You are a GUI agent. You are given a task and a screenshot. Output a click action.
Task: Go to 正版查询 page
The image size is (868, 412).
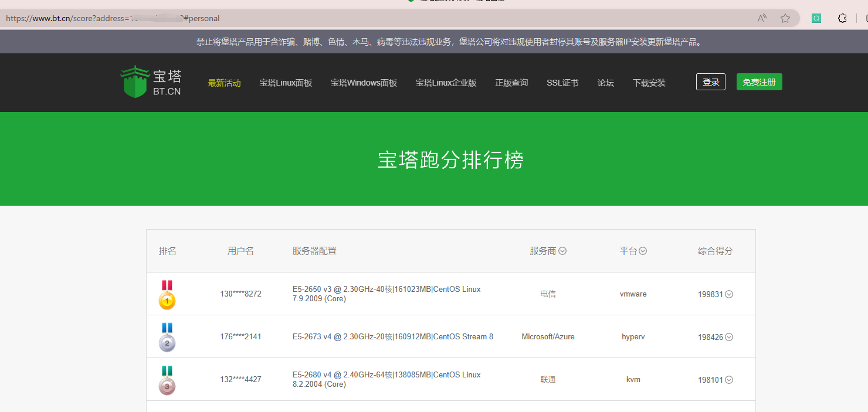point(511,83)
